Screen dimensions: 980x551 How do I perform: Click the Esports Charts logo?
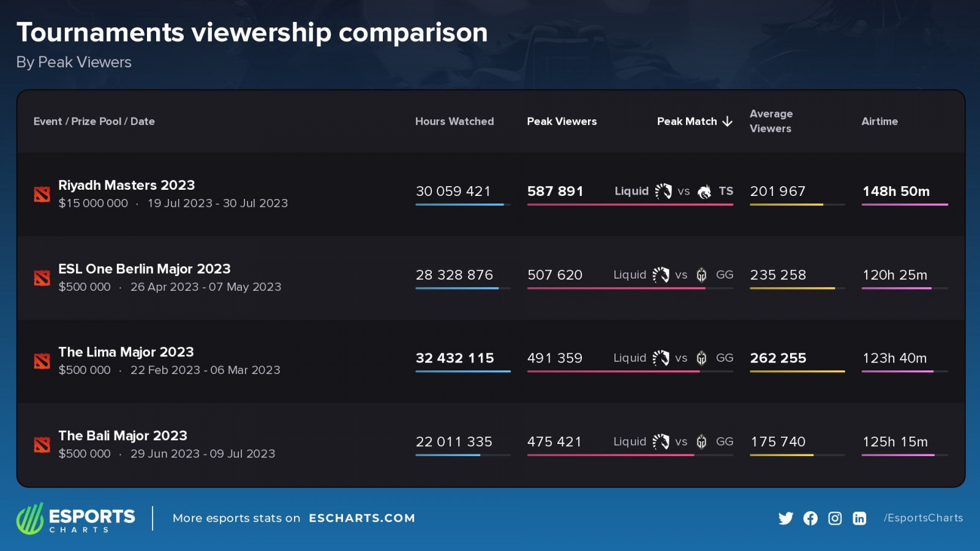76,519
